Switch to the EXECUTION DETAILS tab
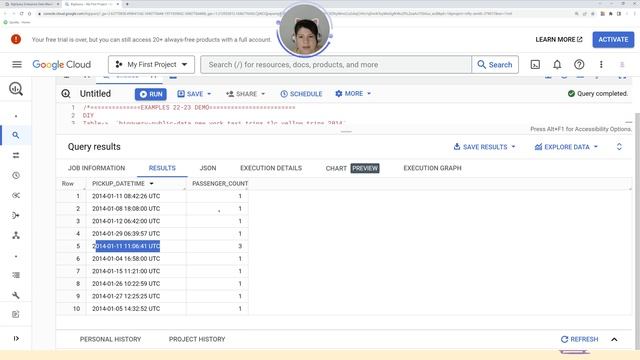 coord(271,168)
